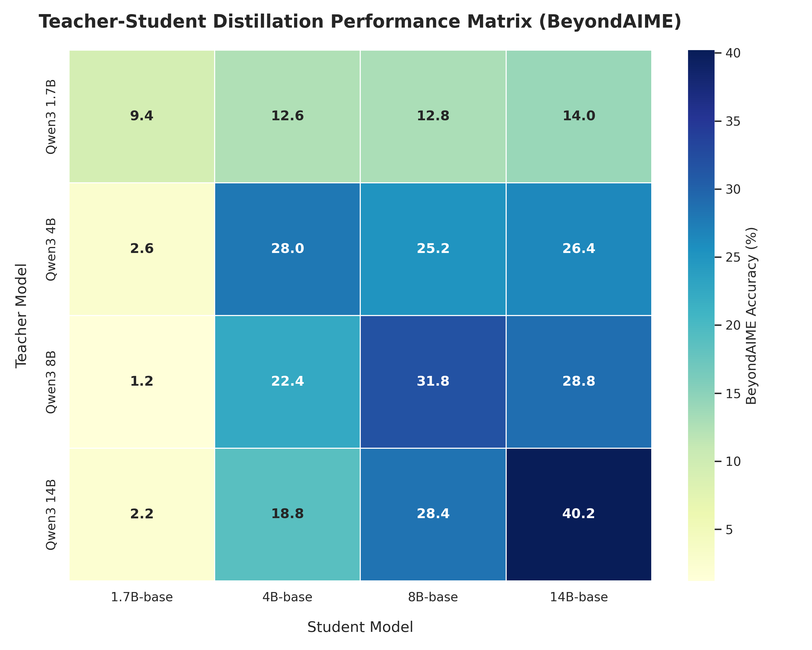Click the Student Model axis title
The image size is (812, 650).
360,627
